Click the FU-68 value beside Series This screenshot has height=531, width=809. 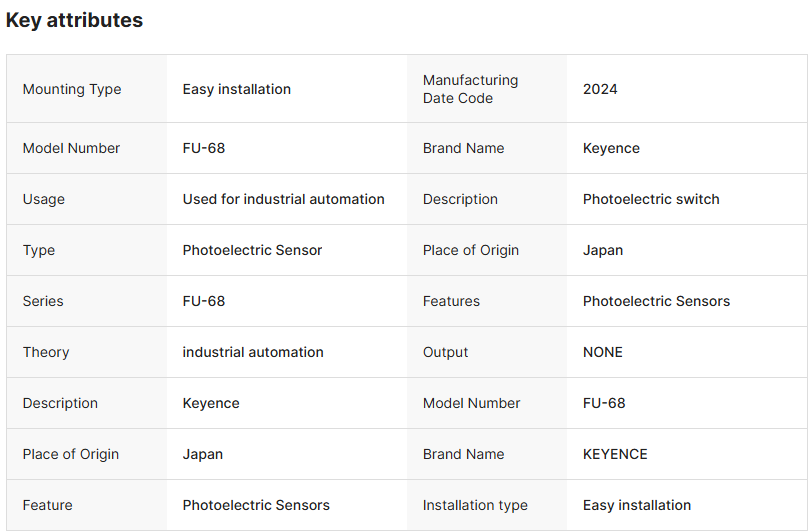coord(204,301)
